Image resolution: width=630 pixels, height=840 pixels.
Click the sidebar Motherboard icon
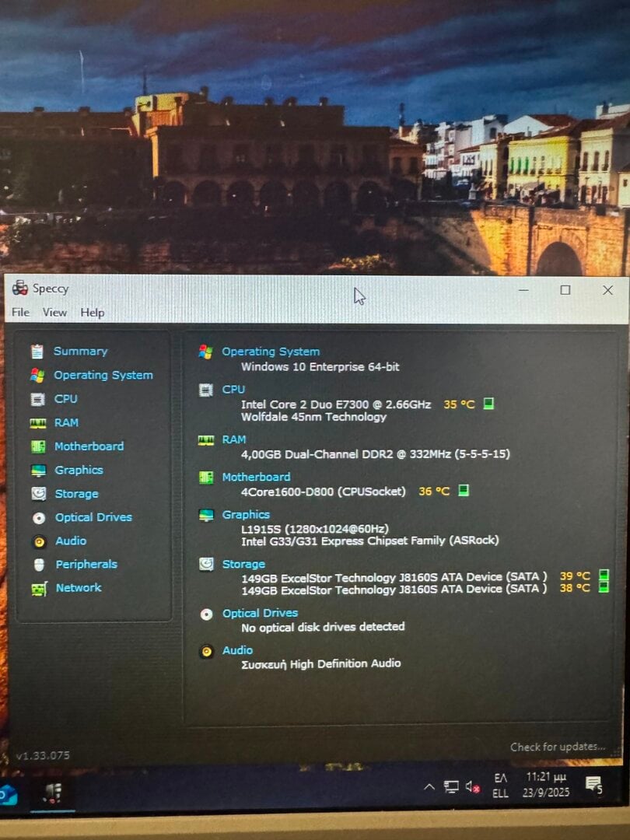[38, 446]
